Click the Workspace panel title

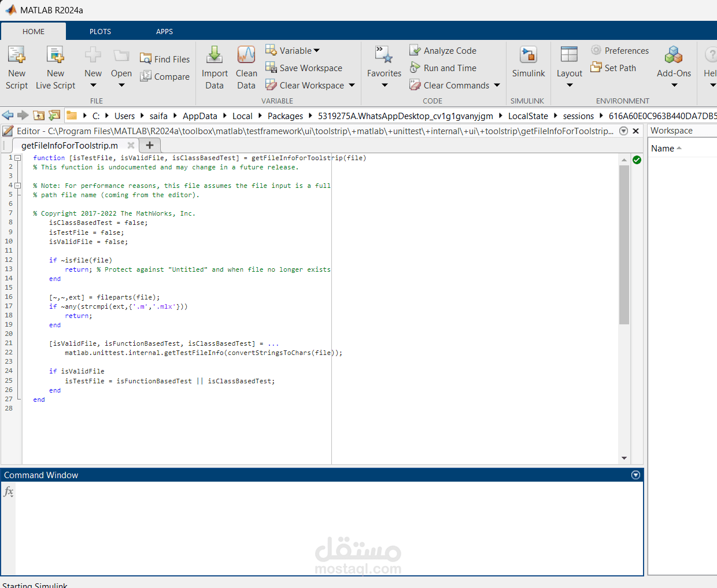point(671,131)
